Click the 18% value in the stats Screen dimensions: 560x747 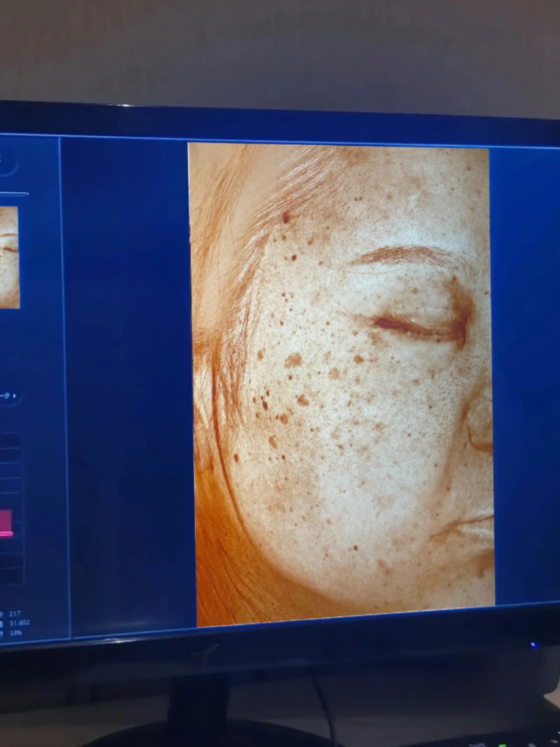[x=15, y=633]
